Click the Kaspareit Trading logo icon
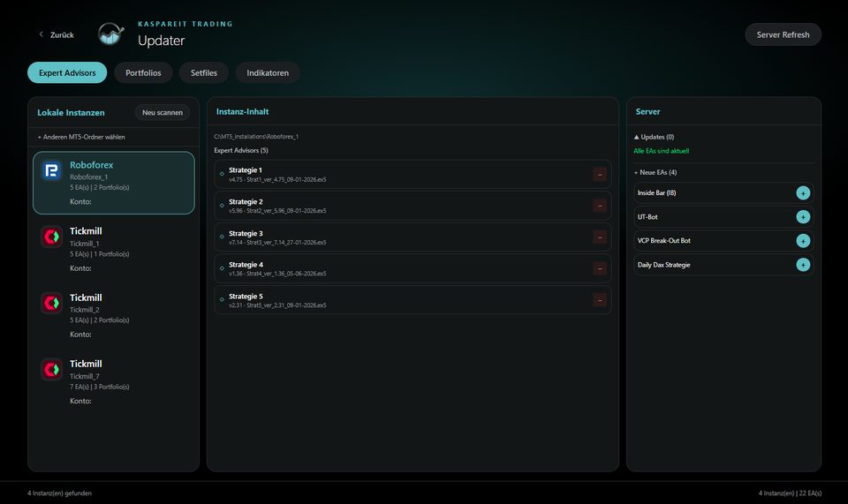This screenshot has width=848, height=504. coord(111,34)
